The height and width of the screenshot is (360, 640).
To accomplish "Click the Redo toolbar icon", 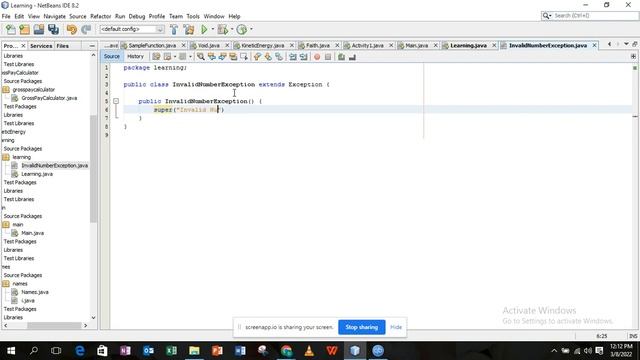I will point(86,29).
